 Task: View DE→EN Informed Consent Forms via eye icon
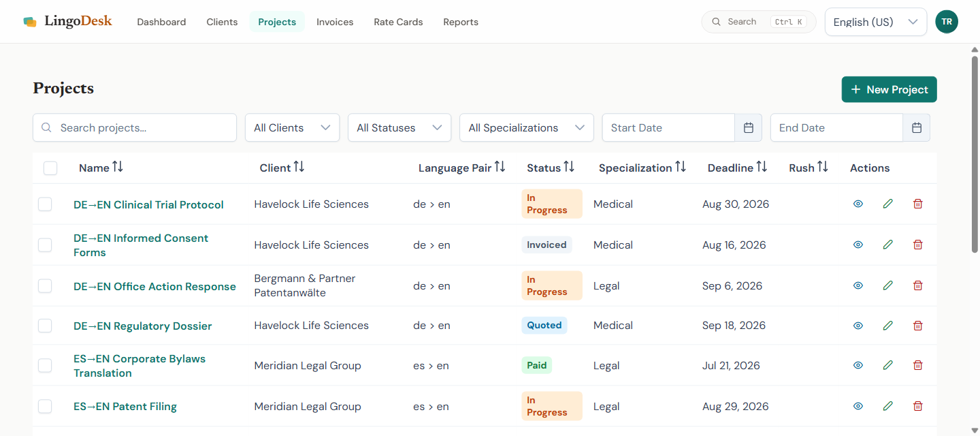pyautogui.click(x=858, y=245)
